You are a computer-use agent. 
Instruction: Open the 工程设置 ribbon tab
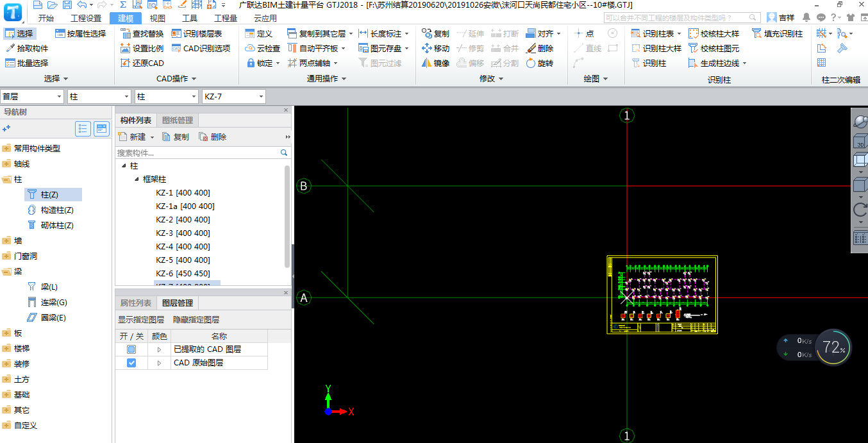click(85, 19)
